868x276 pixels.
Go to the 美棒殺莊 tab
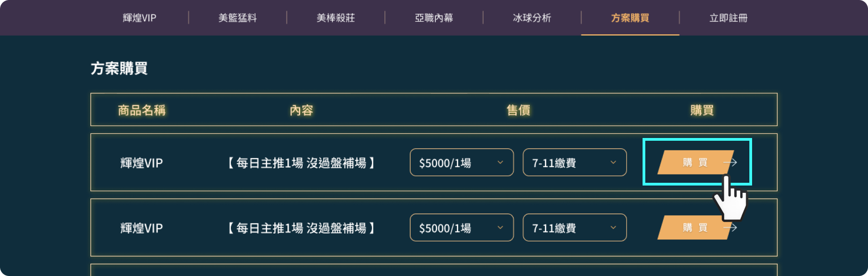[x=335, y=18]
